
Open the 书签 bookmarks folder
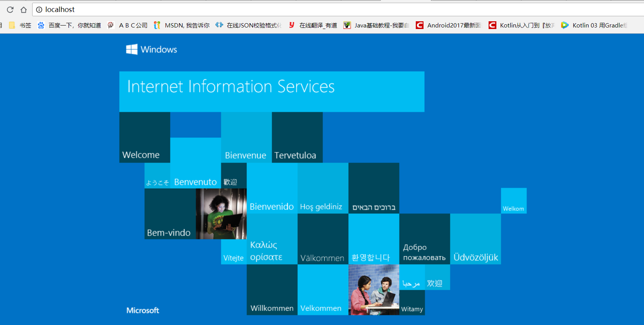(20, 25)
